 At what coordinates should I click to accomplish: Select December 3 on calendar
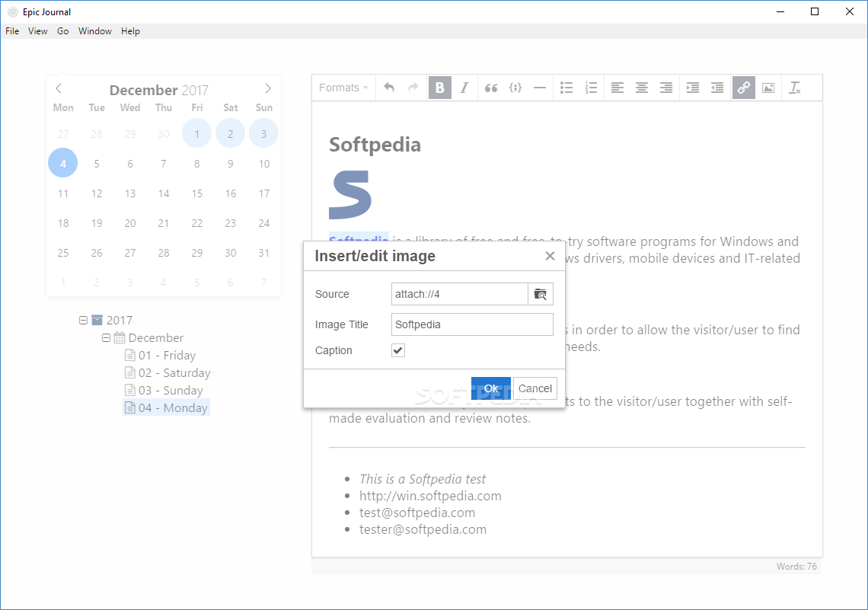click(x=264, y=133)
